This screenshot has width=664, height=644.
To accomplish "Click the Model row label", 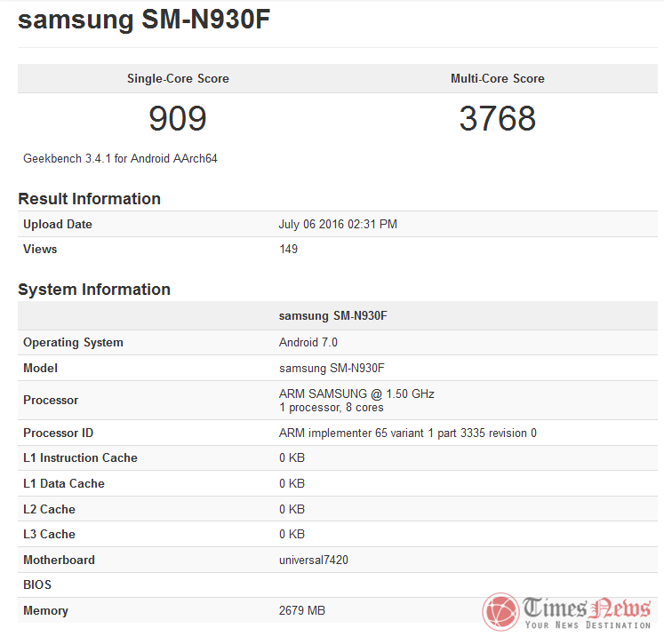I will click(40, 369).
